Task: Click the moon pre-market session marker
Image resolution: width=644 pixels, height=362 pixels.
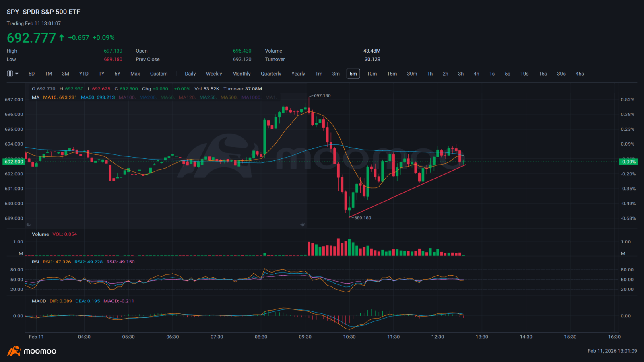Action: (x=28, y=225)
